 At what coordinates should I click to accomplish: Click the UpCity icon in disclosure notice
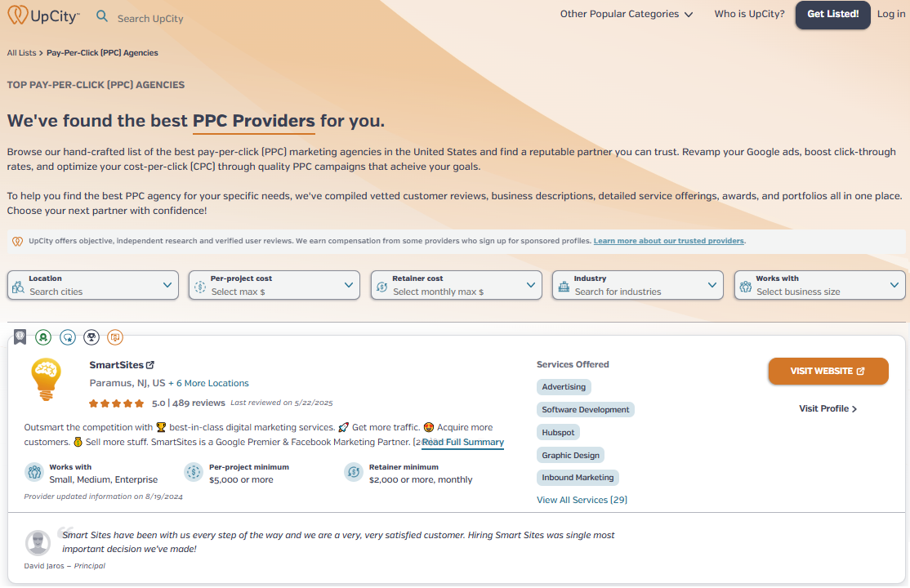(18, 241)
